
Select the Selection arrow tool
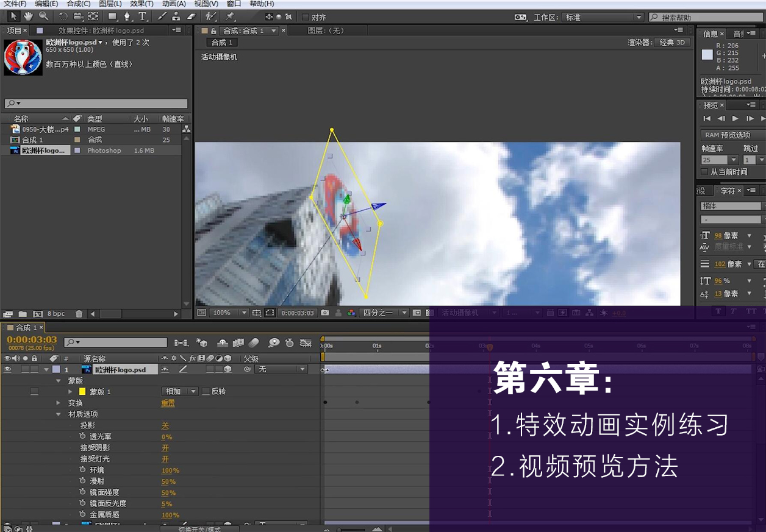tap(14, 16)
